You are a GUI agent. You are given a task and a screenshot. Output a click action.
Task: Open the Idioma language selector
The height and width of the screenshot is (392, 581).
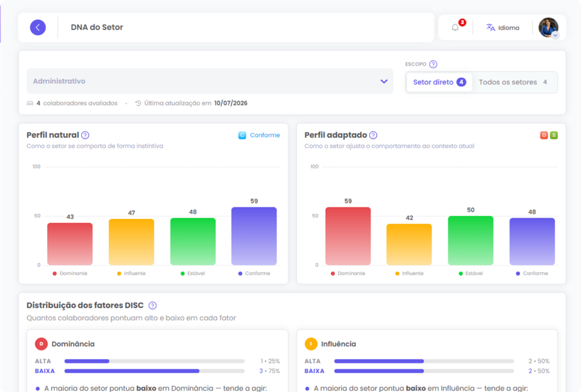pyautogui.click(x=503, y=28)
